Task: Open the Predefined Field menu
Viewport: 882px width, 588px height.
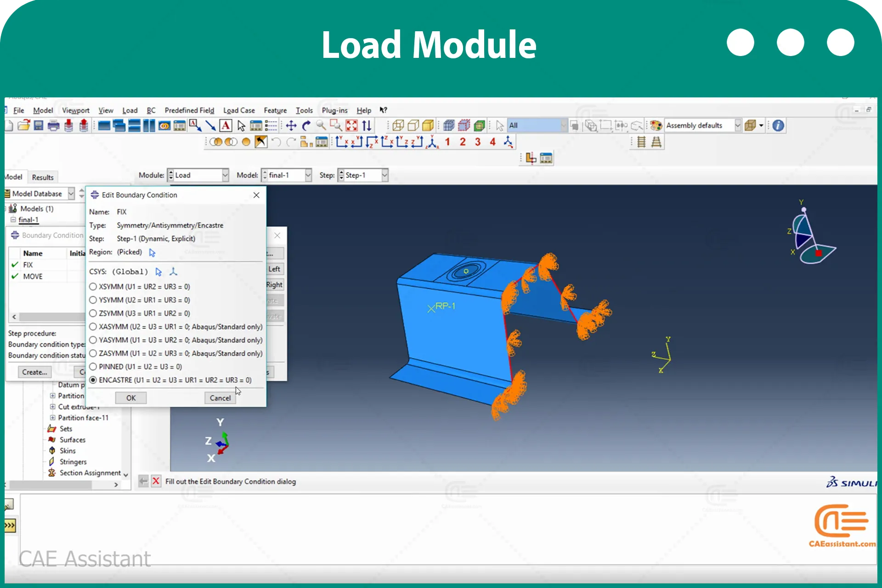Action: coord(189,110)
